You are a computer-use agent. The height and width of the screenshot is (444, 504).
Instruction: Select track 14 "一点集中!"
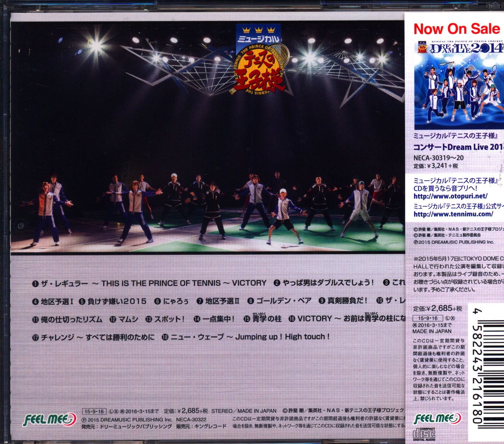pyautogui.click(x=214, y=319)
